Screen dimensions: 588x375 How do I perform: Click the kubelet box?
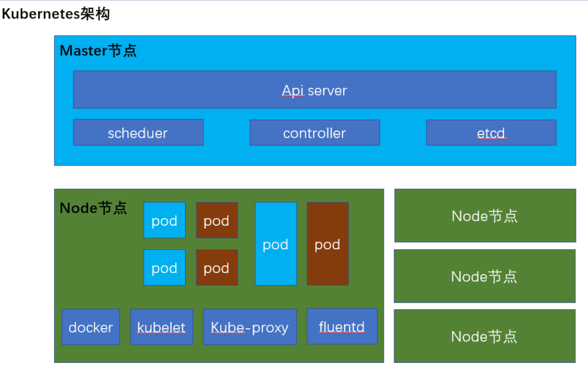coord(161,327)
